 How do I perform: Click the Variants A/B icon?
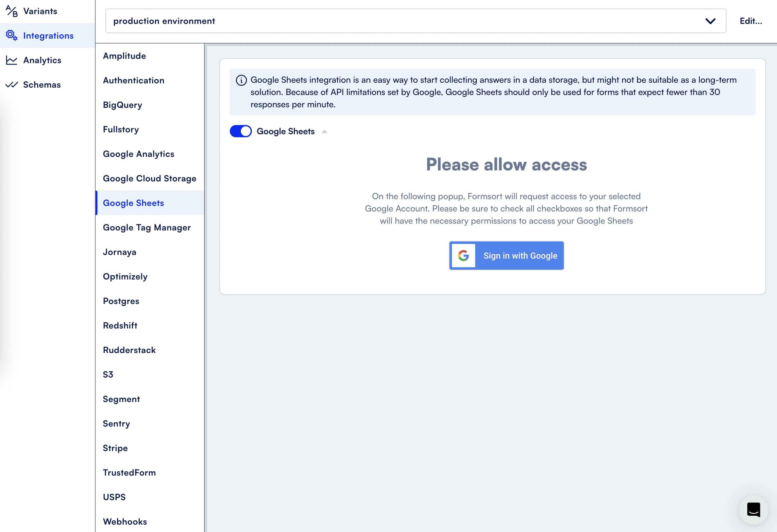click(12, 11)
